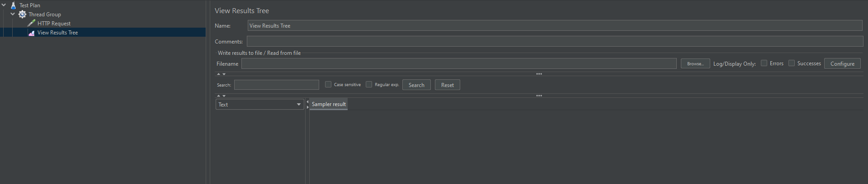Select the Test Plan tree label
Viewport: 868px width, 184px height.
30,5
